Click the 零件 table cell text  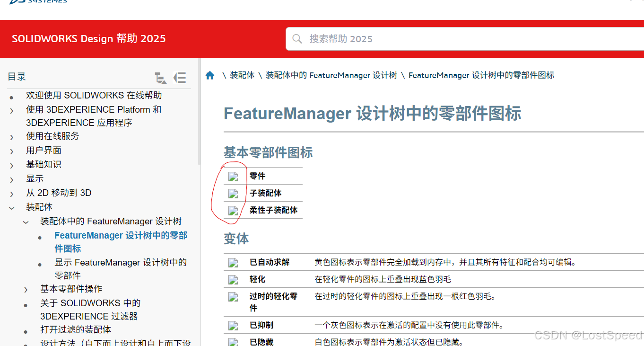258,176
